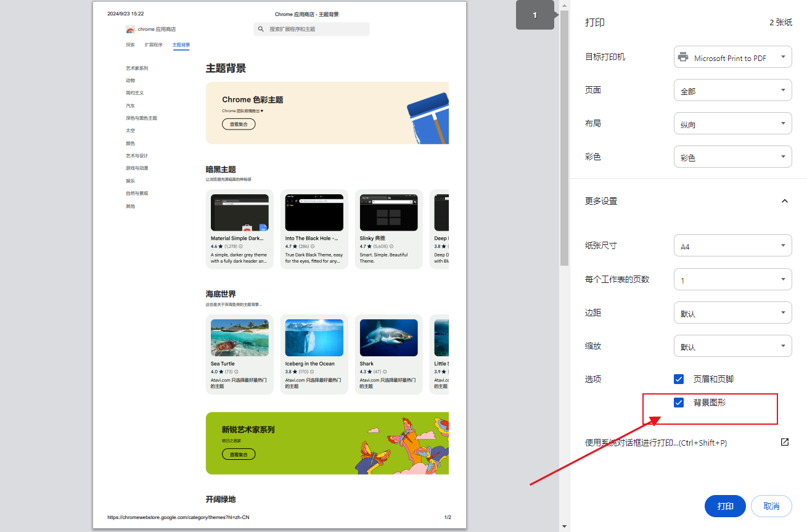Select the 艺术与设计 category

tap(137, 156)
